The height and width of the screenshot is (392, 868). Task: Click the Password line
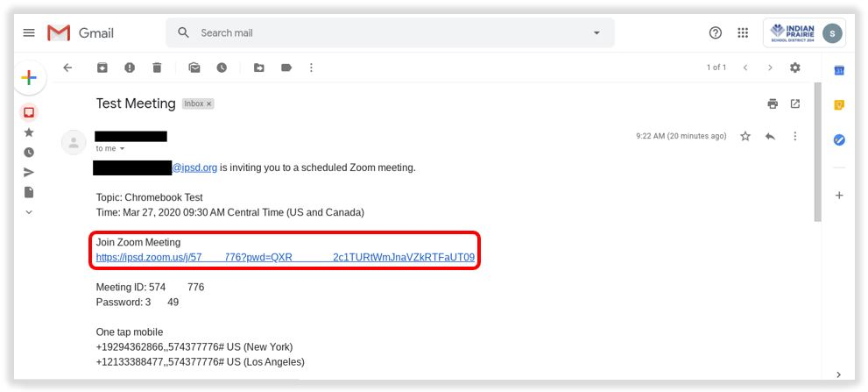pos(138,303)
